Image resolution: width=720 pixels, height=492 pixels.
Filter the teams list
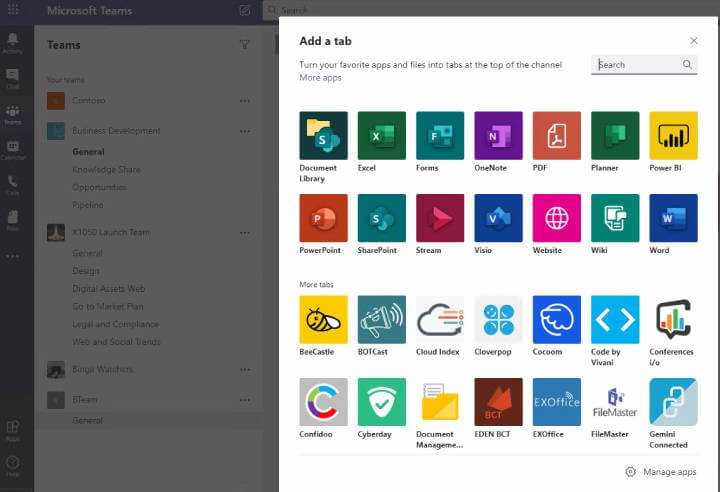[245, 45]
